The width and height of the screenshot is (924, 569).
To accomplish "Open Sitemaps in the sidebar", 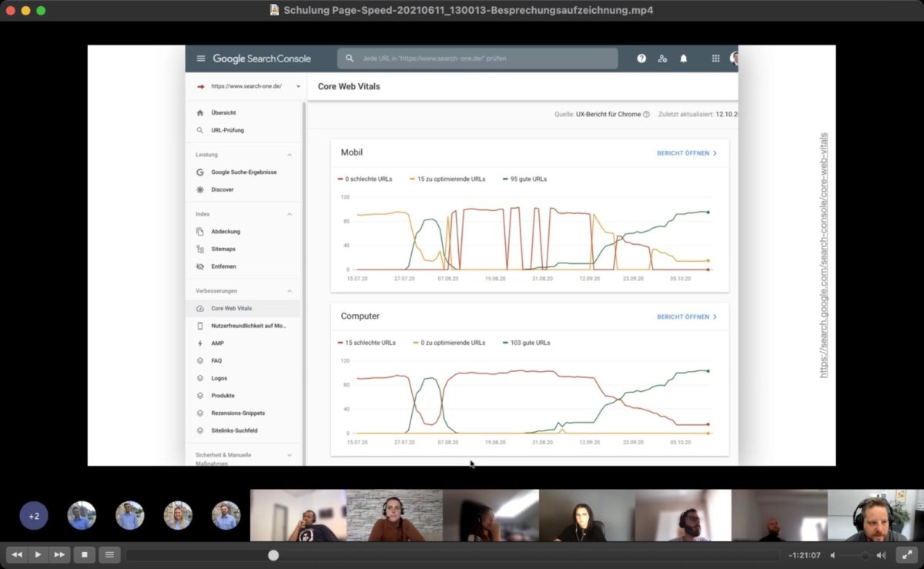I will pyautogui.click(x=223, y=249).
